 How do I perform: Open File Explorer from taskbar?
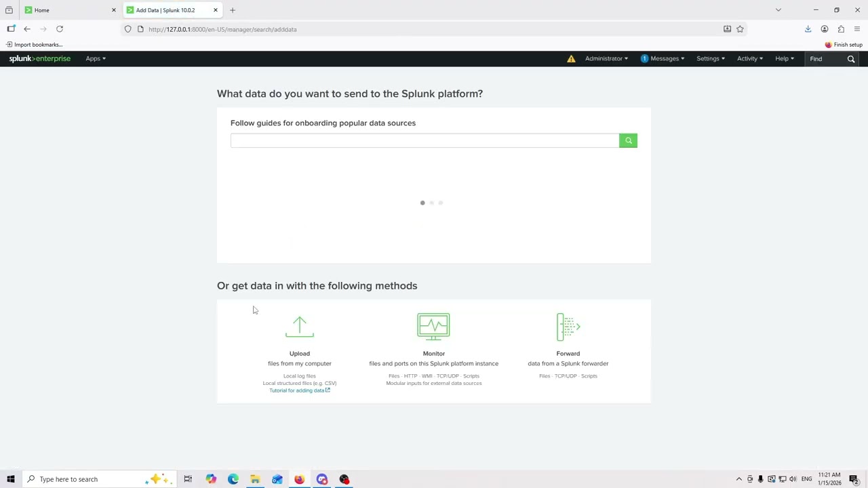[x=255, y=479]
